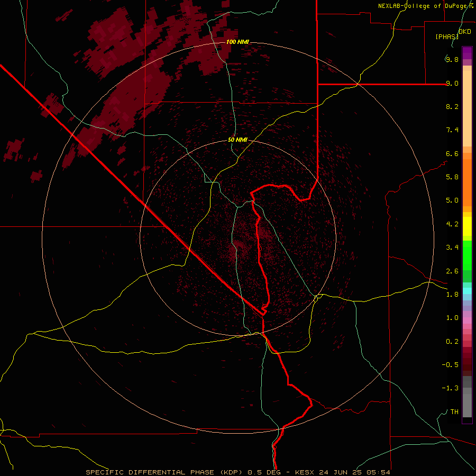
Task: Click the 8.2 value on the color scale
Action: point(452,106)
